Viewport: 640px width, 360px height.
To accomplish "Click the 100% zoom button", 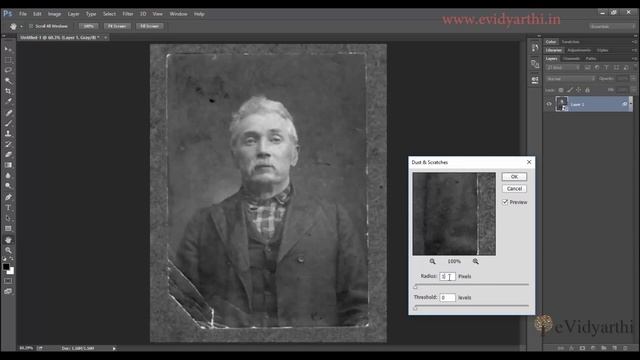I will pos(89,26).
